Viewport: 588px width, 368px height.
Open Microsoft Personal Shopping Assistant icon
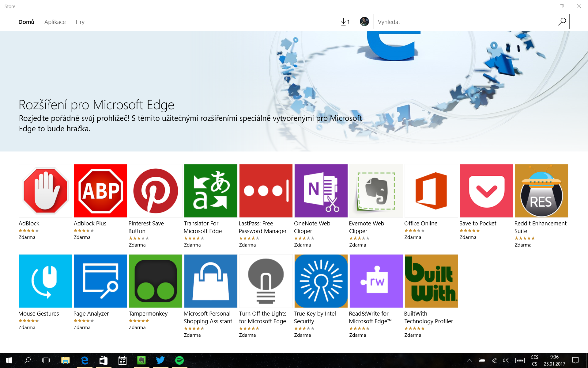coord(211,281)
